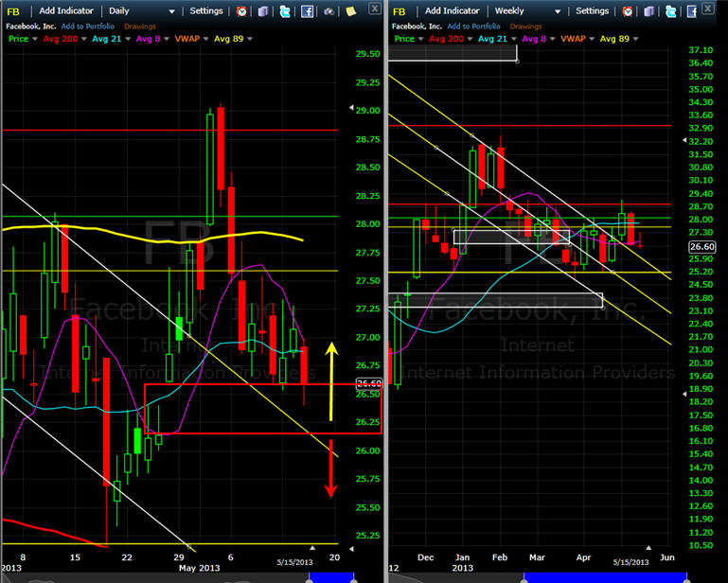Expand Avg 200 arrow in Daily chart
Image resolution: width=728 pixels, height=583 pixels.
pyautogui.click(x=84, y=39)
